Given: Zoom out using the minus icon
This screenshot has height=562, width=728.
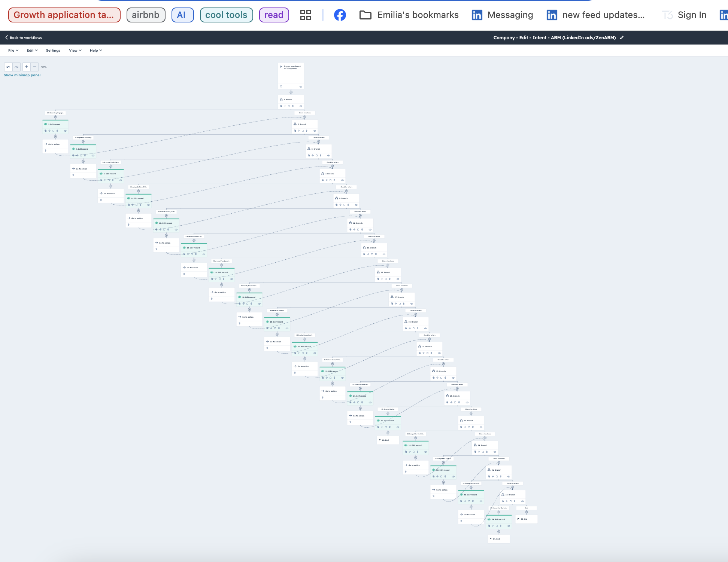Looking at the screenshot, I should 35,67.
